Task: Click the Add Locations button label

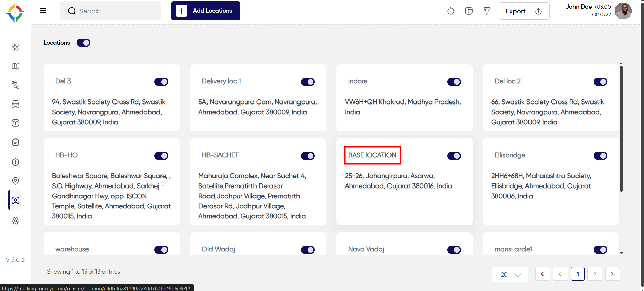Action: click(x=213, y=11)
